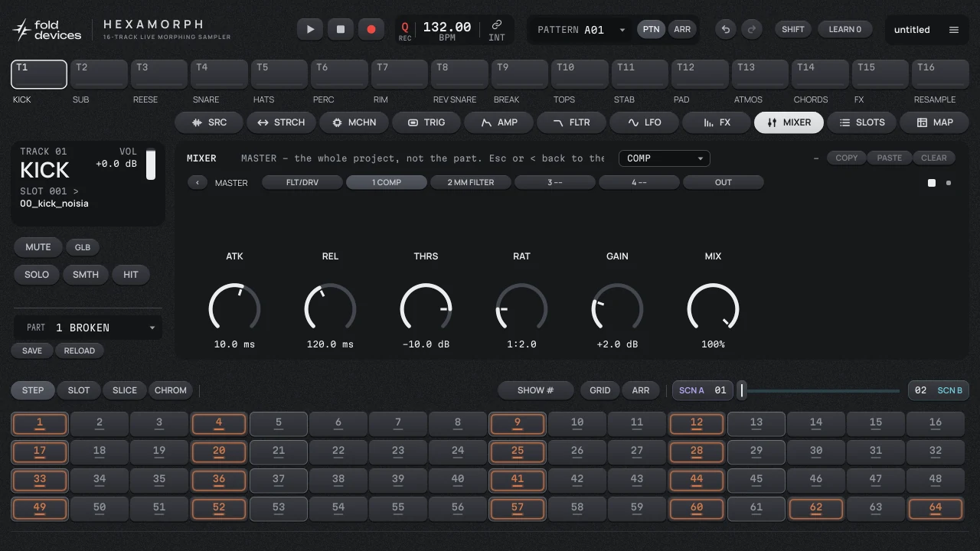
Task: Open the TRIG trigger page
Action: tap(426, 122)
